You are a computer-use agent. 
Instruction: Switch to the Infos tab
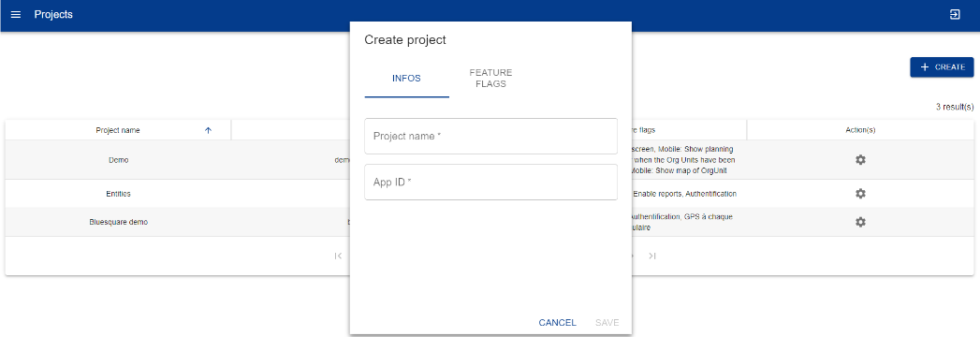pos(406,79)
